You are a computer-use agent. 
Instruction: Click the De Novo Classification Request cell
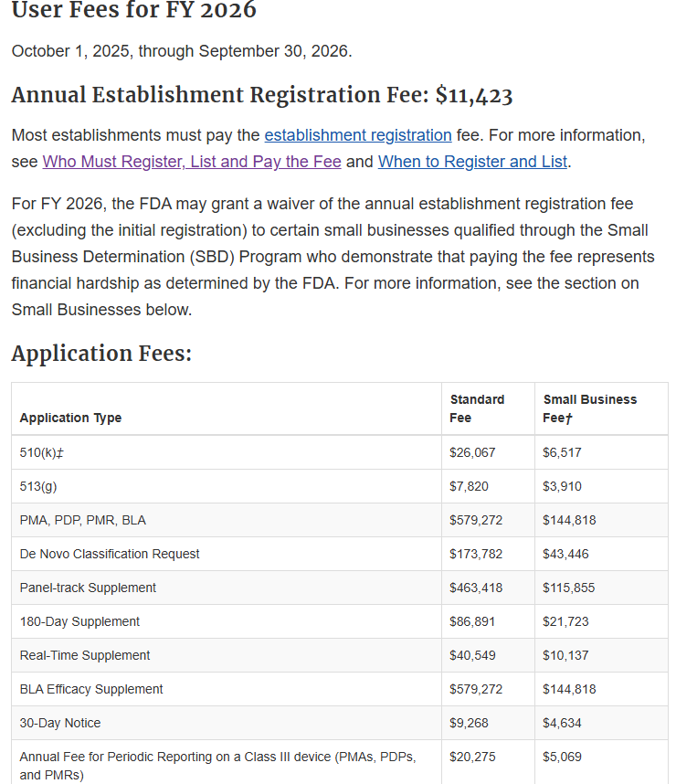(x=110, y=554)
